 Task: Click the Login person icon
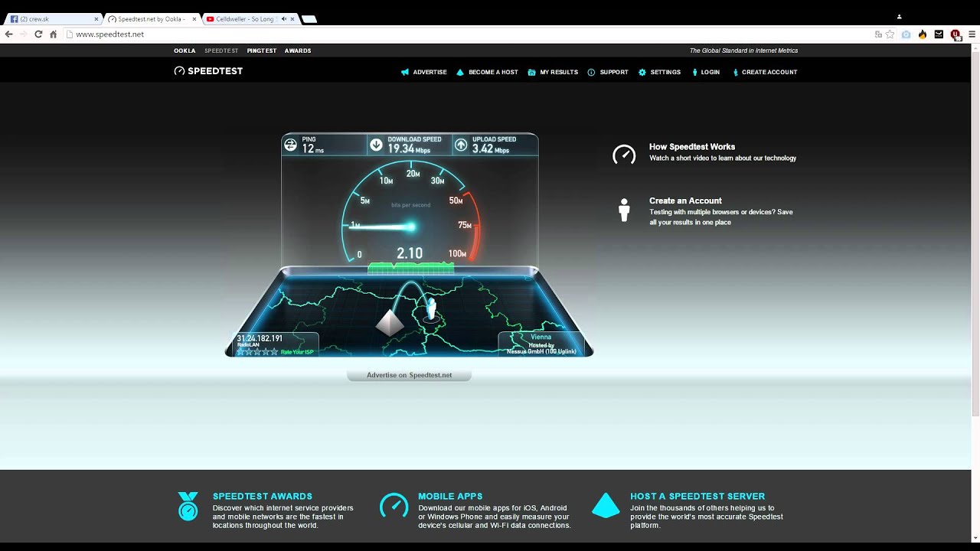pyautogui.click(x=694, y=72)
